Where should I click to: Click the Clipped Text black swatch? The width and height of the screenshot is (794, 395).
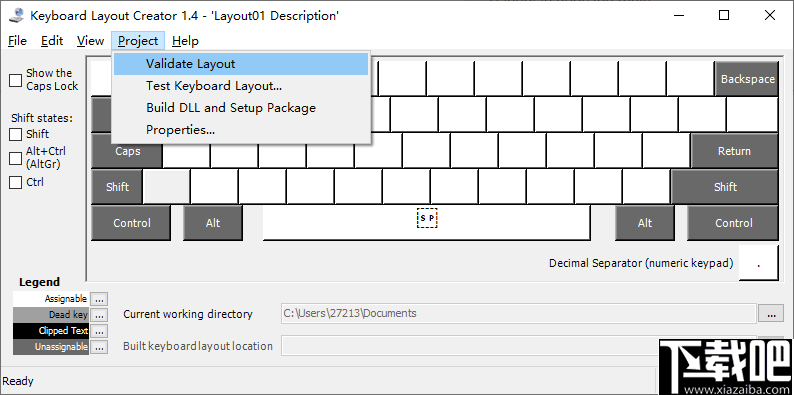click(51, 331)
